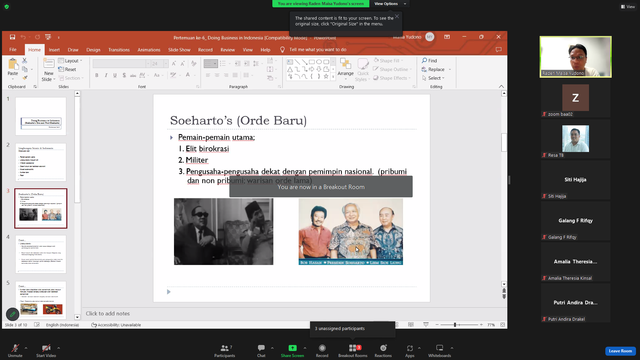
Task: Click the Reset slide button
Action: click(x=67, y=69)
